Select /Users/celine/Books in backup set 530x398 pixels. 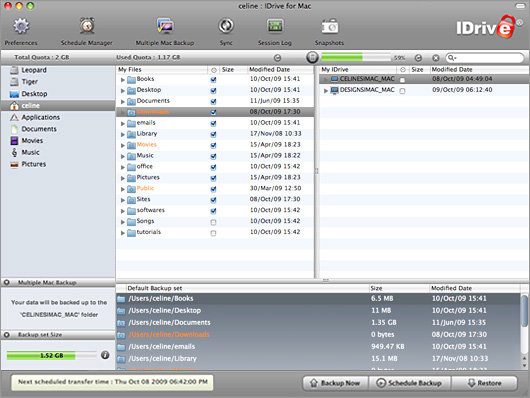[318, 299]
